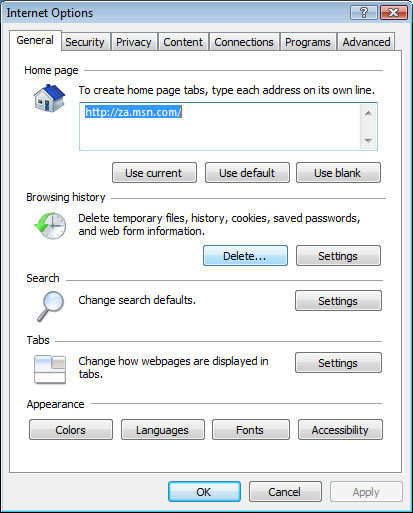Click the Use blank button

coord(338,173)
